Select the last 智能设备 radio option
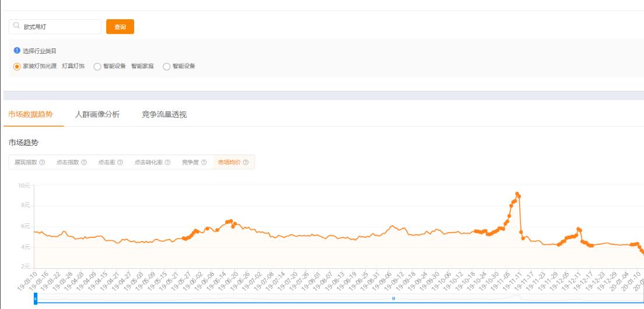The width and height of the screenshot is (644, 309). pyautogui.click(x=166, y=66)
